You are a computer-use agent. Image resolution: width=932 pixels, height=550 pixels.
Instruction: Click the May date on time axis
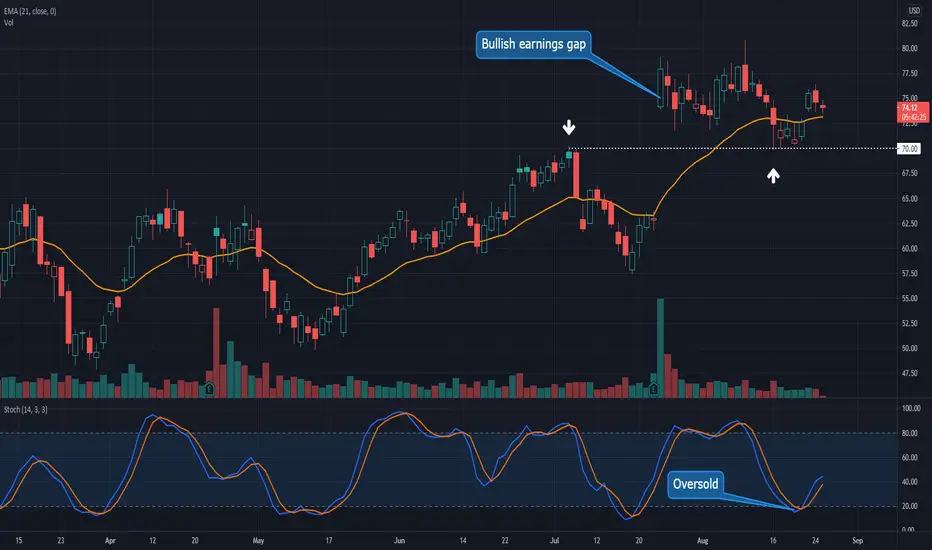[258, 540]
